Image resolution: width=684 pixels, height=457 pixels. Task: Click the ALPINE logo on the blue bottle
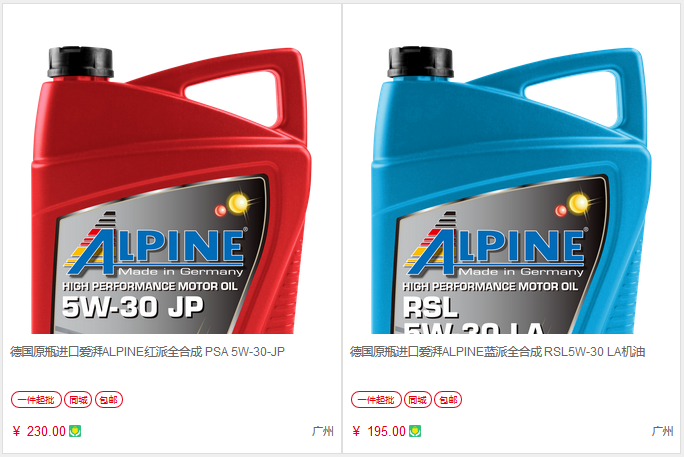click(496, 246)
